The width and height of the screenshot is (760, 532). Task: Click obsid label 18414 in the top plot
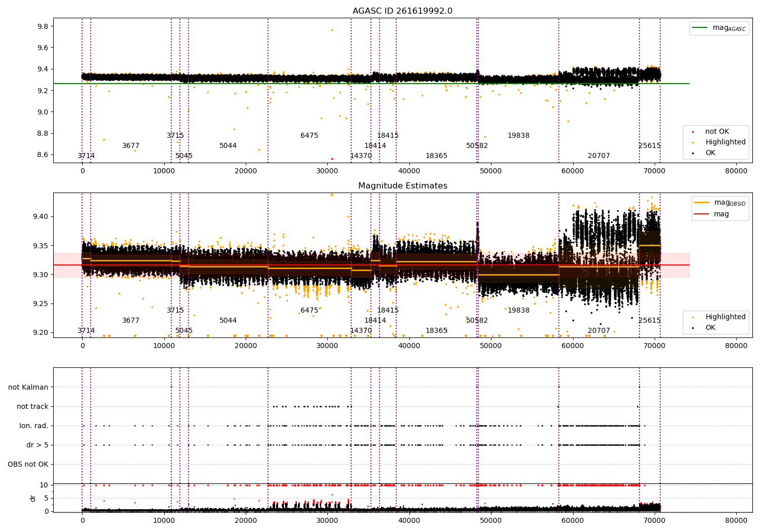pos(375,146)
